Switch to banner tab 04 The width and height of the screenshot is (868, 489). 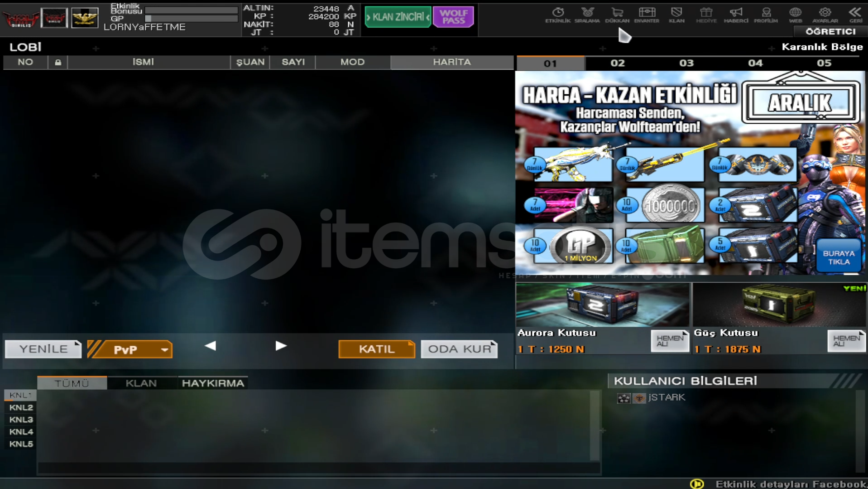coord(755,63)
